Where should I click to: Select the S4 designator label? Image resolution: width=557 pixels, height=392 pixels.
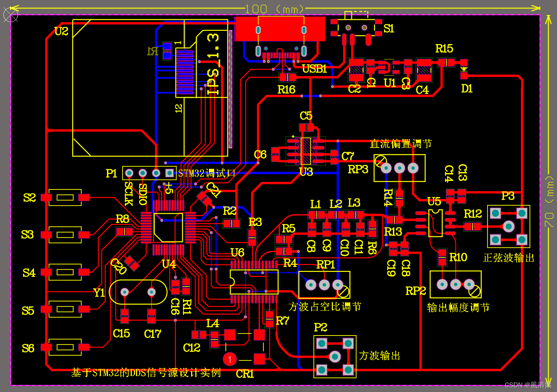29,273
